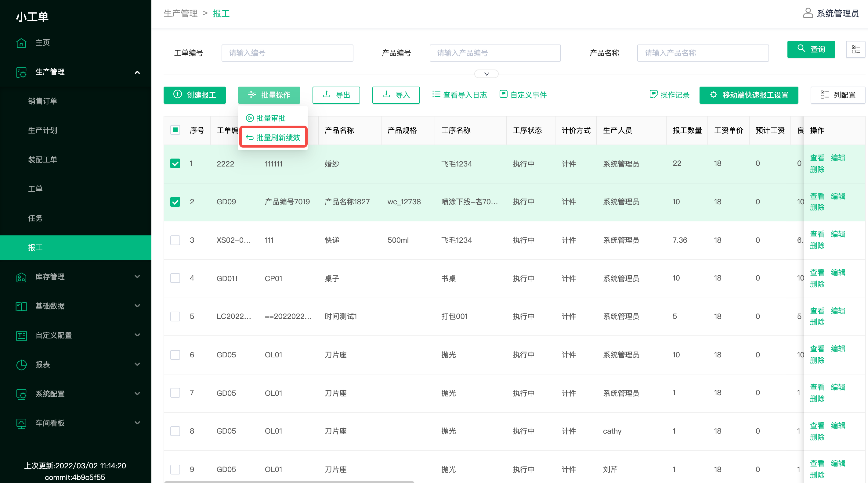
Task: Check the checkbox for row 8 (cathy)
Action: coord(175,431)
